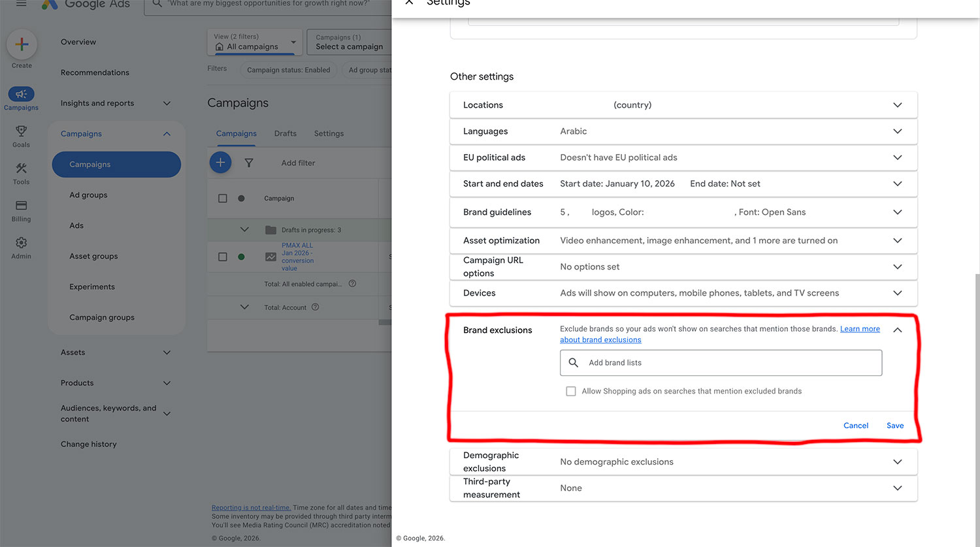980x547 pixels.
Task: Enable Allow Shopping ads on excluded brands
Action: (571, 392)
